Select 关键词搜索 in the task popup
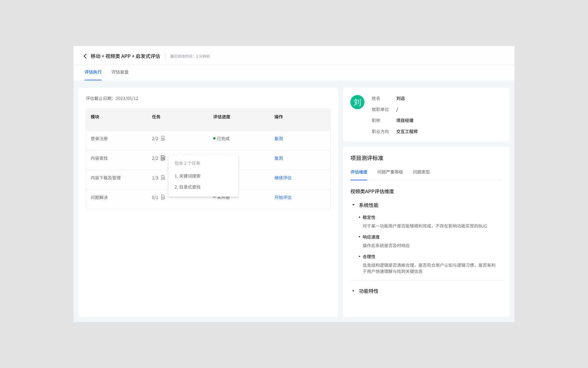 point(187,176)
